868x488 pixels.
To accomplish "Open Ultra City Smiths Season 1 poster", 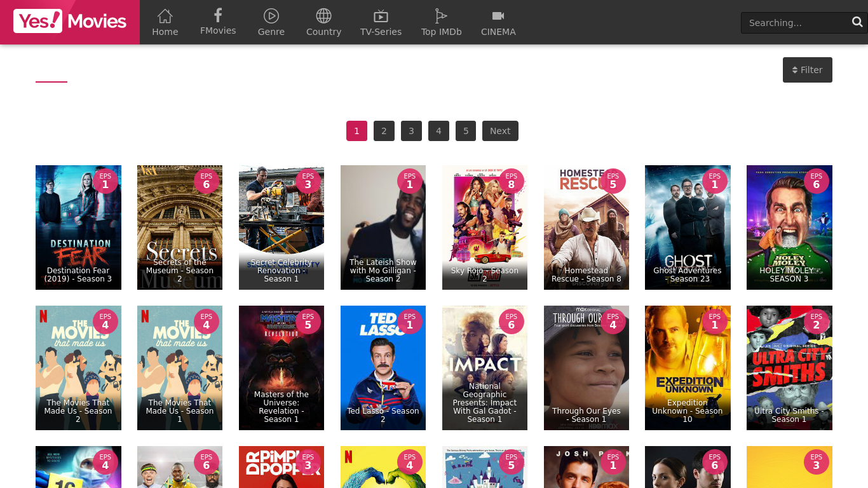I will pyautogui.click(x=789, y=368).
